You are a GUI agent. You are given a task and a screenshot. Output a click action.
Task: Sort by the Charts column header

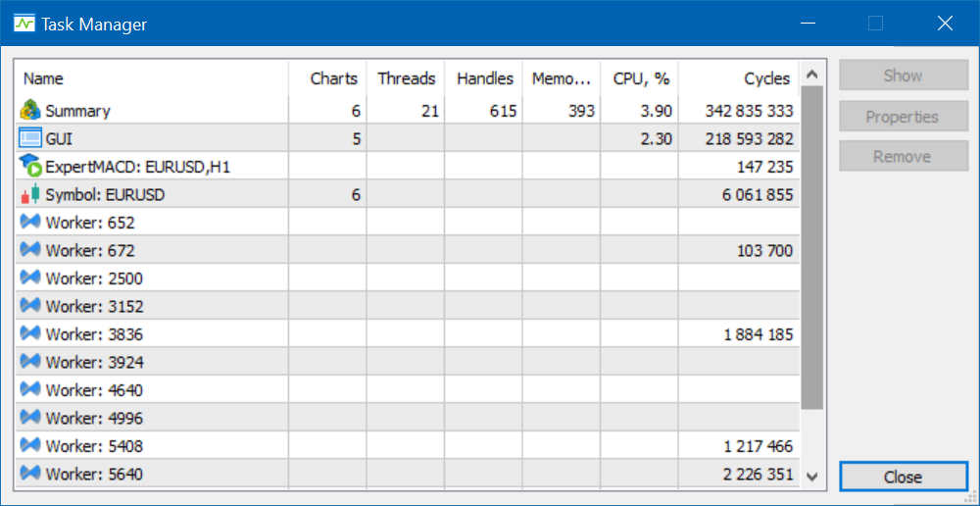(x=334, y=78)
